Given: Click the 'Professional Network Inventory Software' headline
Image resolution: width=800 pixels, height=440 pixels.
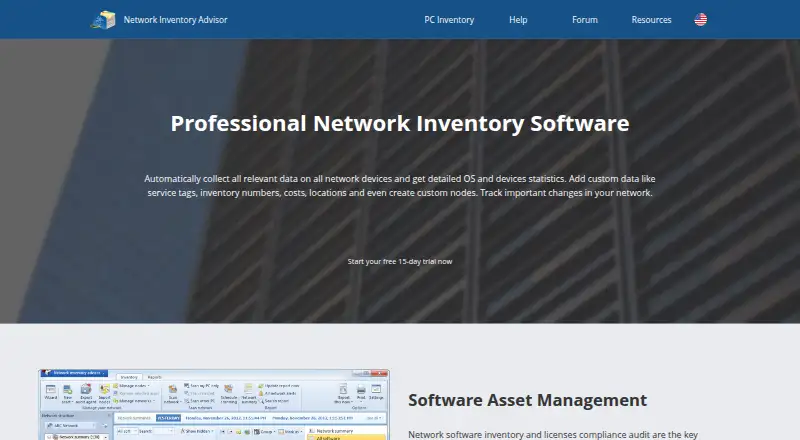Looking at the screenshot, I should (399, 124).
